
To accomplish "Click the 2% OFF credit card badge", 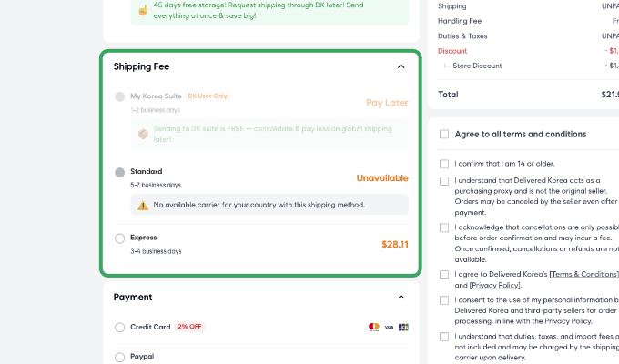I will click(190, 327).
